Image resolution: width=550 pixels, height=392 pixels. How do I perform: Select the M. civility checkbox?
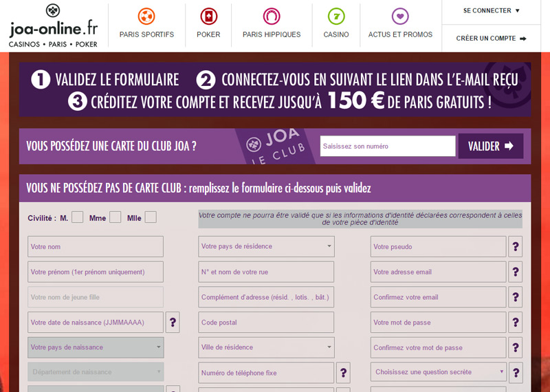coord(77,217)
